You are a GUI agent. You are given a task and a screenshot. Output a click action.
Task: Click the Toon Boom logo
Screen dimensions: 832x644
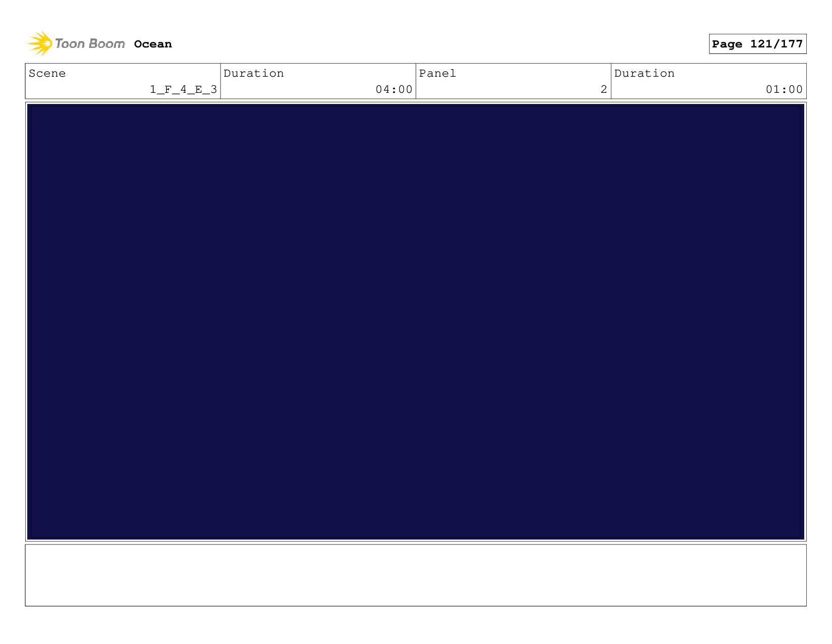point(76,43)
